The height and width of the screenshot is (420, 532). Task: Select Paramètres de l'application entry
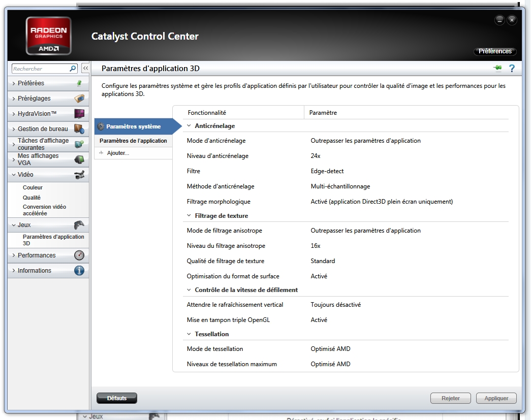[x=133, y=141]
